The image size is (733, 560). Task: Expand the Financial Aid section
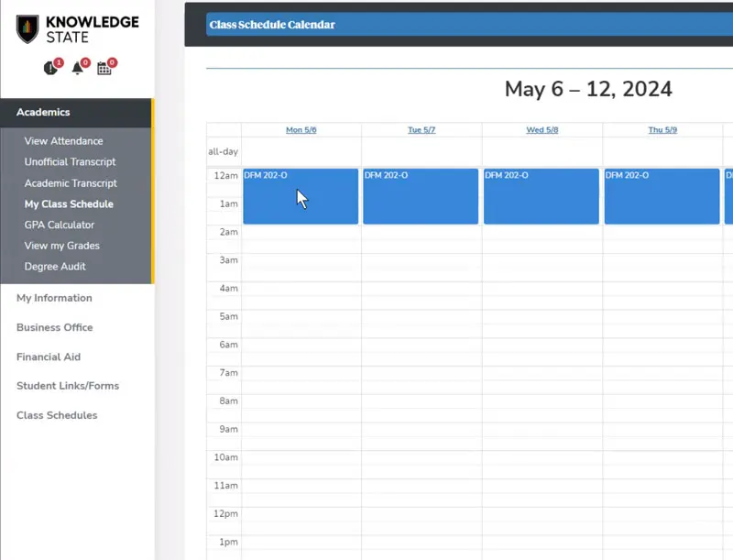[49, 357]
